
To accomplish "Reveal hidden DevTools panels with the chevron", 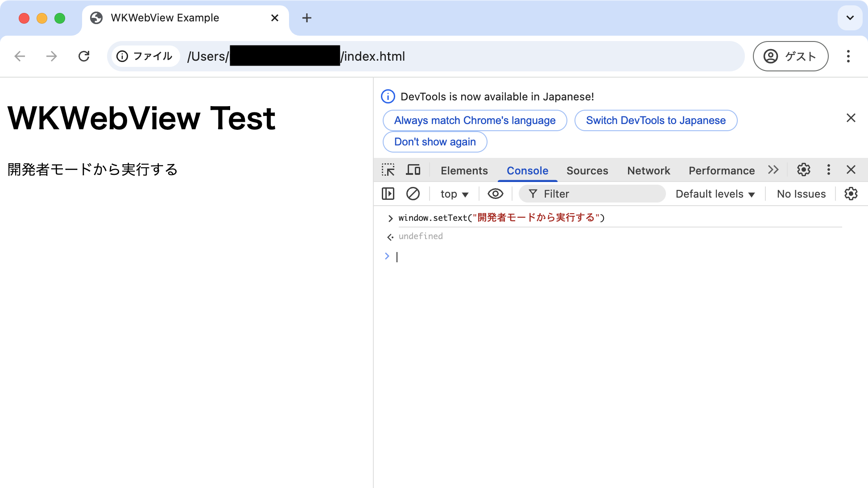I will tap(773, 170).
